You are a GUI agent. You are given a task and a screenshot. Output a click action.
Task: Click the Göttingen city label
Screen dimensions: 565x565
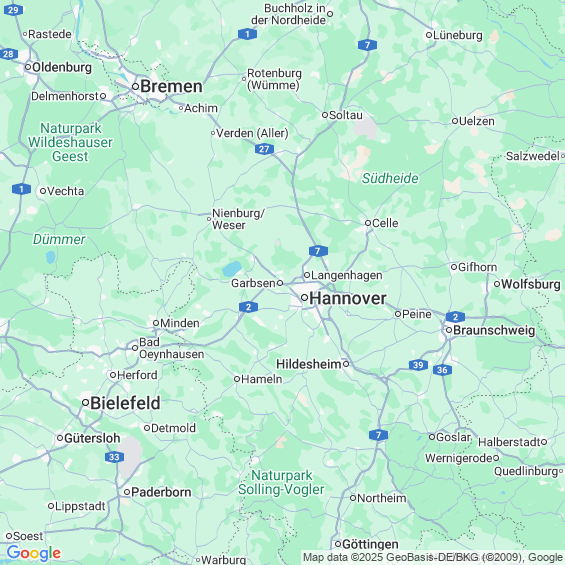coord(370,544)
